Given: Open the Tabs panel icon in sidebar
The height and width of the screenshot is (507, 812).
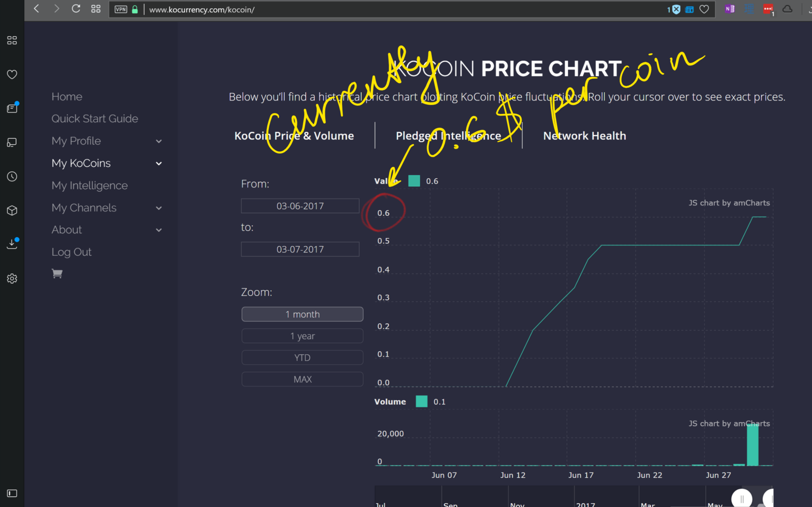Looking at the screenshot, I should (12, 143).
